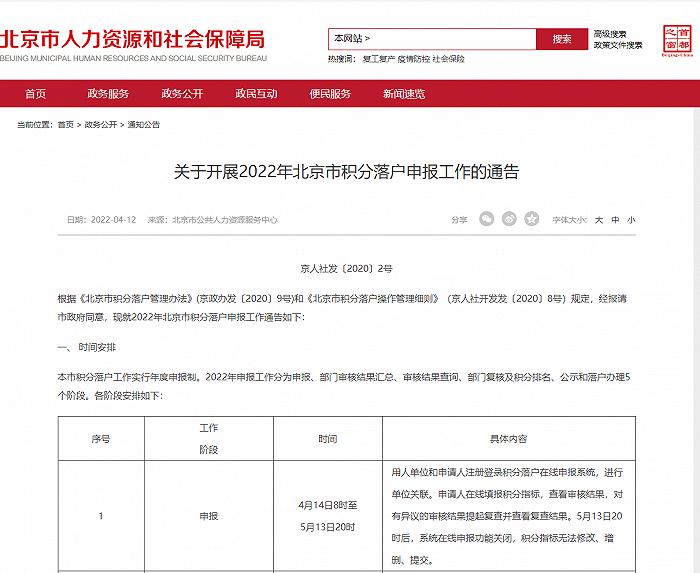Share the article via WeChat icon

click(x=487, y=219)
